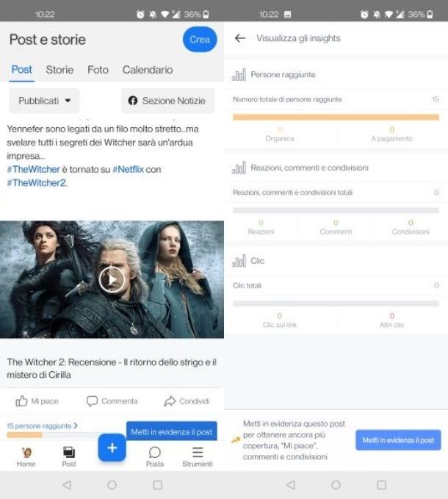The height and width of the screenshot is (499, 448).
Task: Tap the Mi piace thumbs-up icon
Action: click(x=22, y=401)
